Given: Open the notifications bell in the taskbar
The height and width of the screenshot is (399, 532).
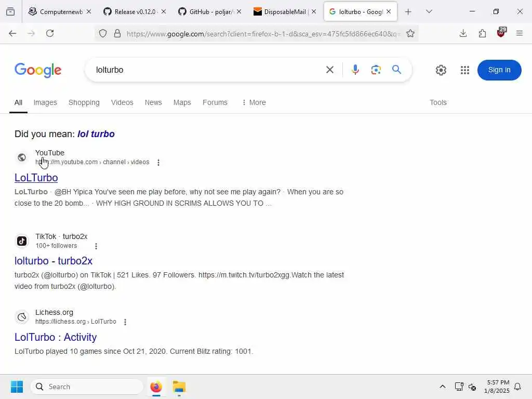Looking at the screenshot, I should tap(517, 387).
